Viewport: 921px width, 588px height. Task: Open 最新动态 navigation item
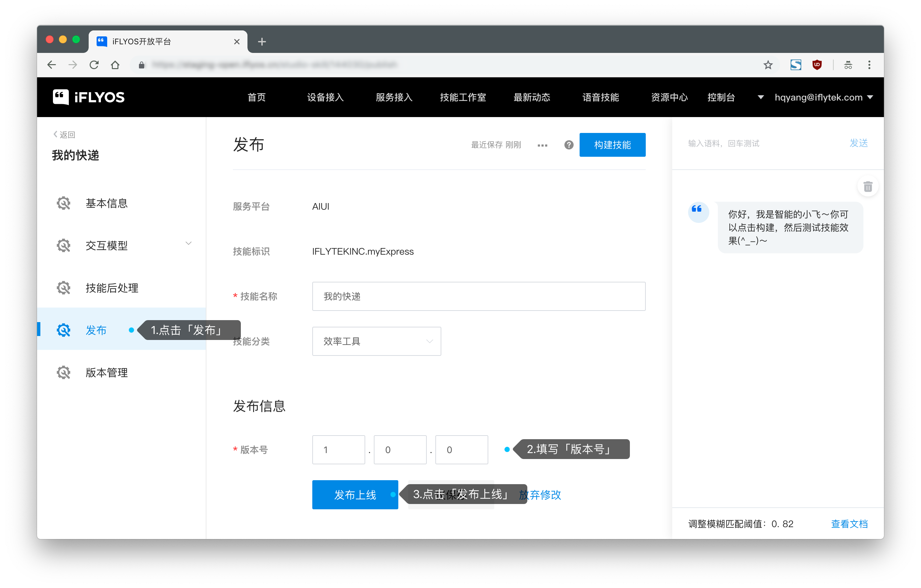[532, 97]
